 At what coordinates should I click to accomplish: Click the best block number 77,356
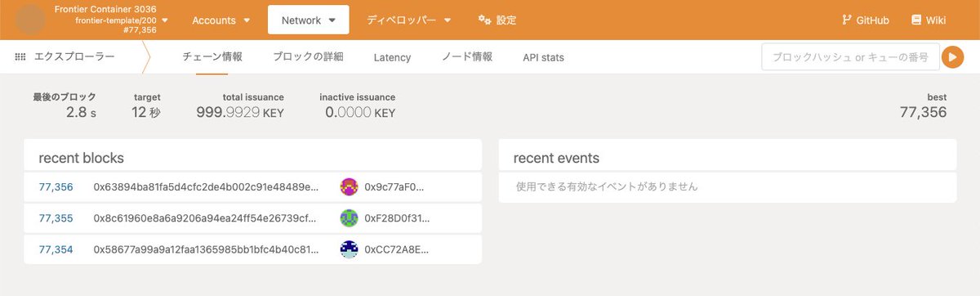click(x=923, y=113)
